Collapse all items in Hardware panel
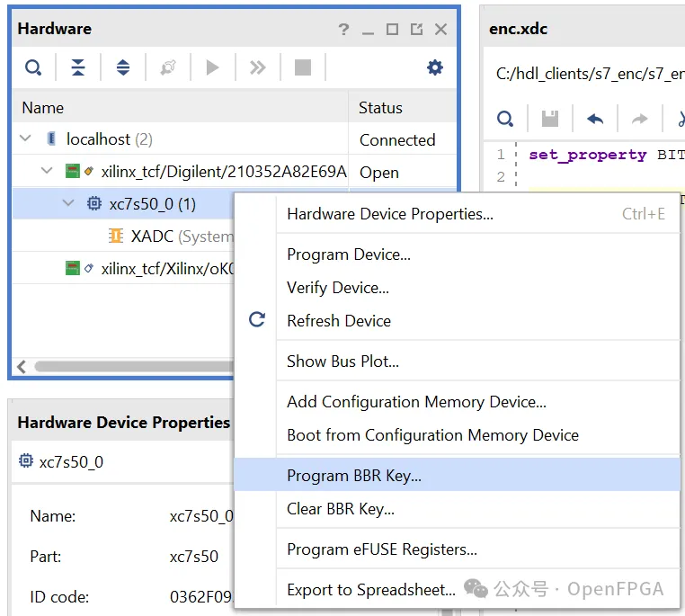685x616 pixels. click(78, 67)
